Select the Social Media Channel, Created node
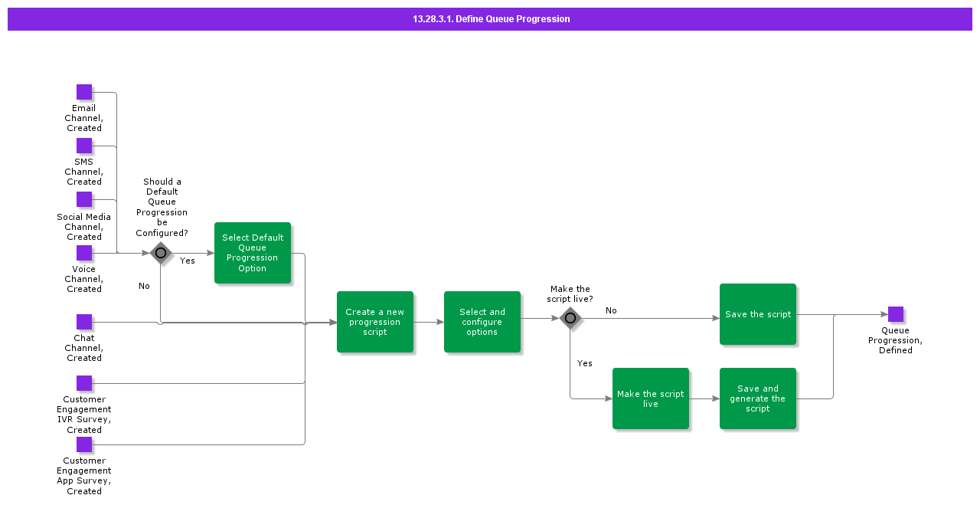Viewport: 980px width, 505px height. point(84,200)
